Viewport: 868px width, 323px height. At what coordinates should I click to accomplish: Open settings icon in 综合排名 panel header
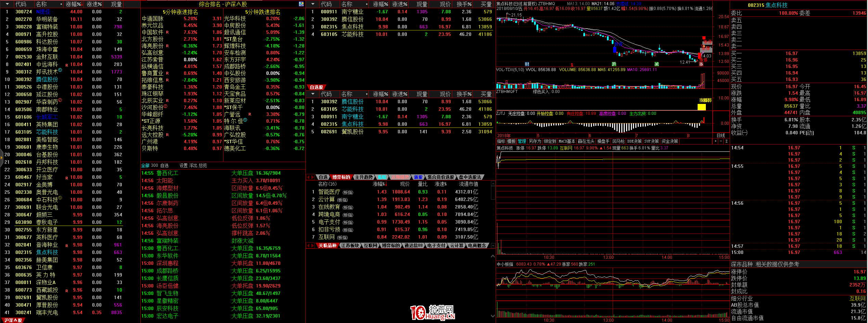pyautogui.click(x=301, y=4)
